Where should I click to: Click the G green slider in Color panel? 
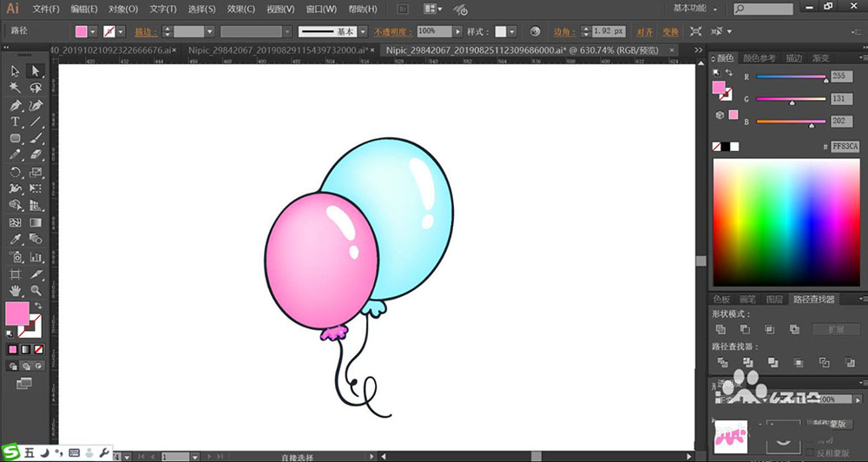[791, 99]
